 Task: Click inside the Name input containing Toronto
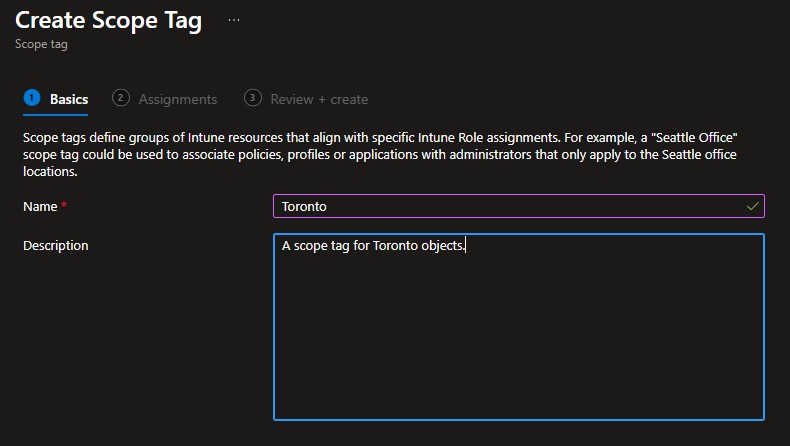pyautogui.click(x=500, y=206)
